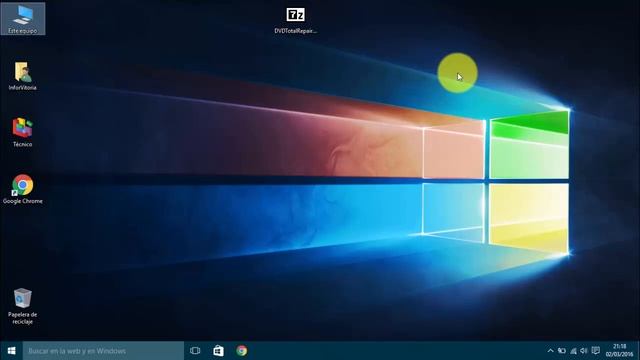Open Task View from the taskbar

[195, 351]
